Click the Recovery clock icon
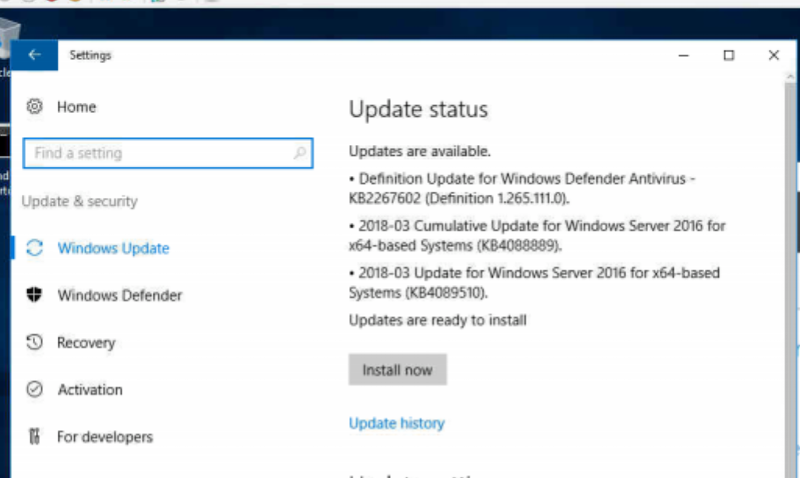This screenshot has height=478, width=800. point(34,342)
